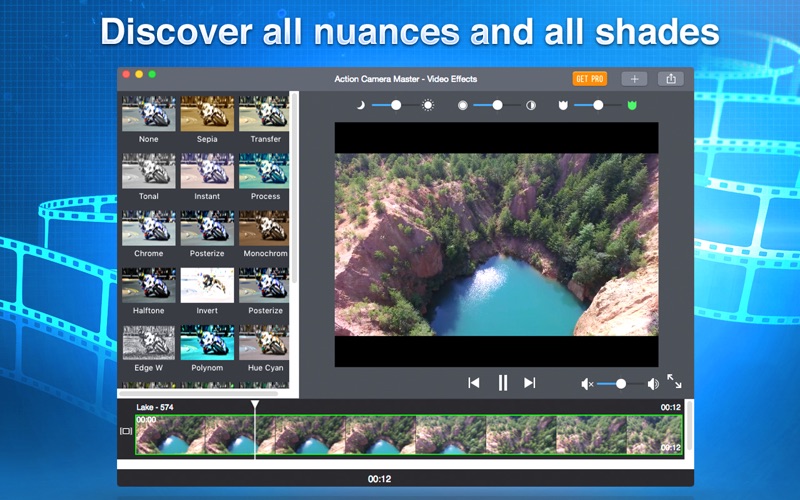Image resolution: width=800 pixels, height=500 pixels.
Task: Click the timeline playhead marker
Action: click(255, 405)
